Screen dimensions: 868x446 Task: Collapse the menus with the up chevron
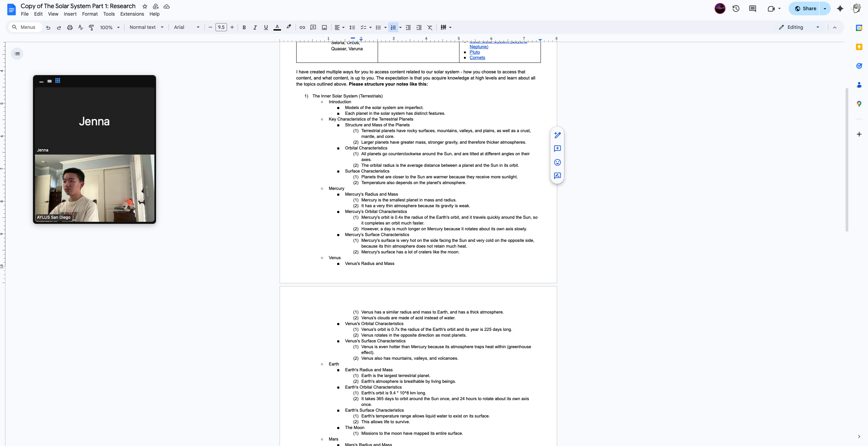pyautogui.click(x=835, y=28)
